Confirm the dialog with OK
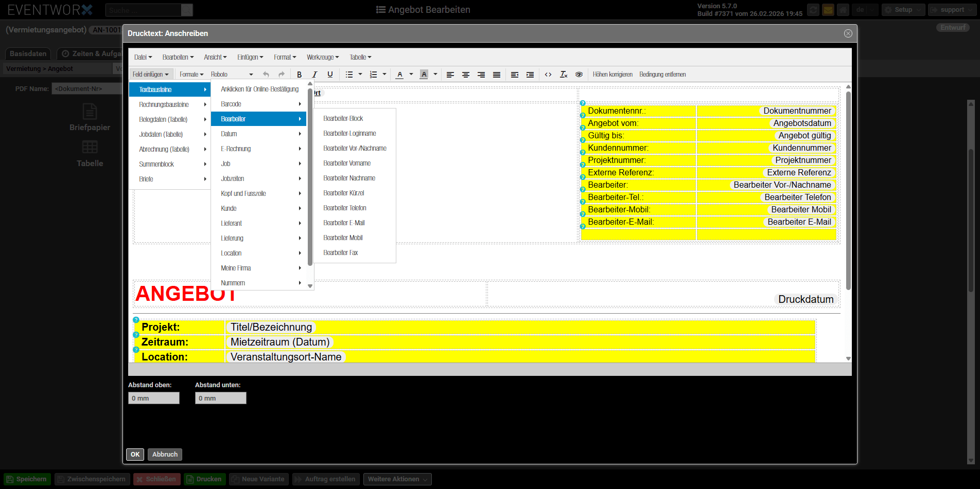The width and height of the screenshot is (980, 489). click(135, 455)
